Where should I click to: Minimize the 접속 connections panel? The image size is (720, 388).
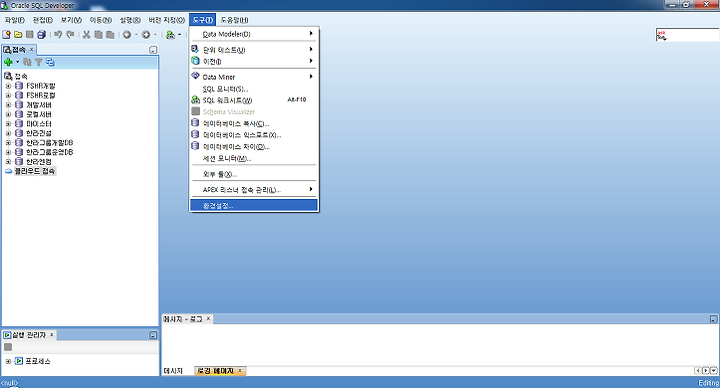coord(153,50)
